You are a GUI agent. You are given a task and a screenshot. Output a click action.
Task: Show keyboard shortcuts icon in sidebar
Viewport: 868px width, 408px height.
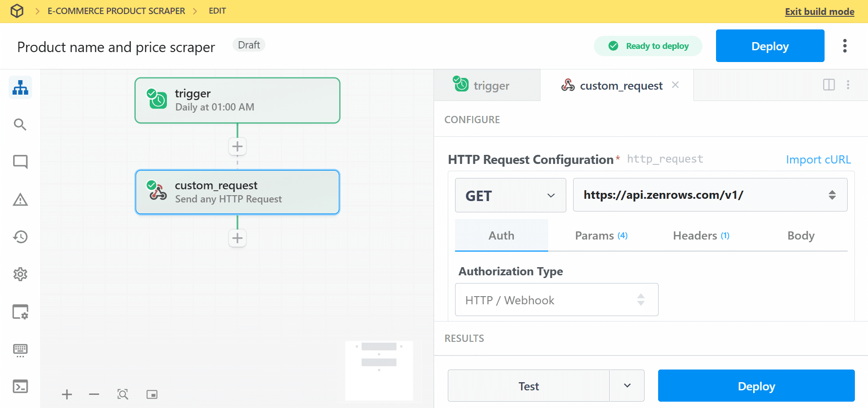click(20, 350)
